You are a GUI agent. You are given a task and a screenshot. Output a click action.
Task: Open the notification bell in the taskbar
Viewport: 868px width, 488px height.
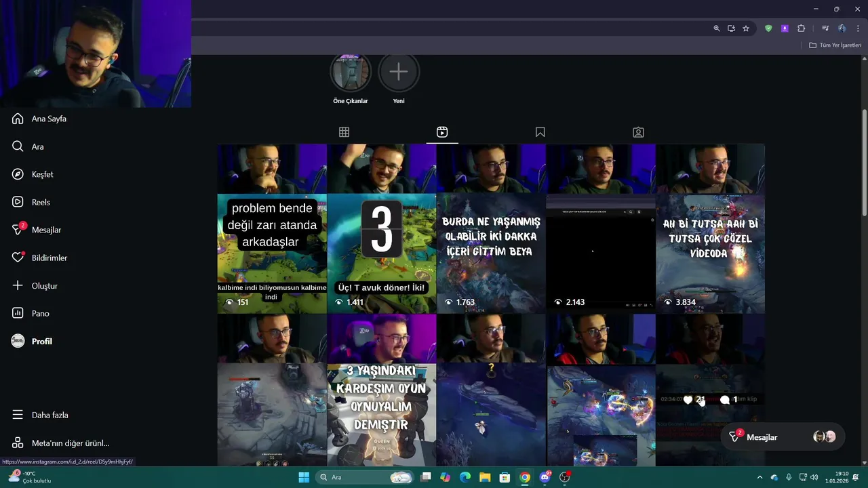click(856, 477)
